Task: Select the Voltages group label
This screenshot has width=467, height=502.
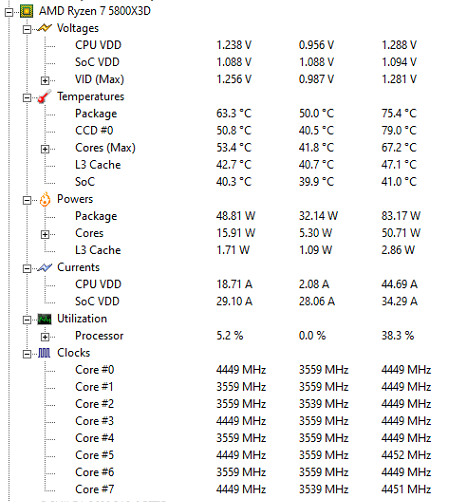Action: 78,28
